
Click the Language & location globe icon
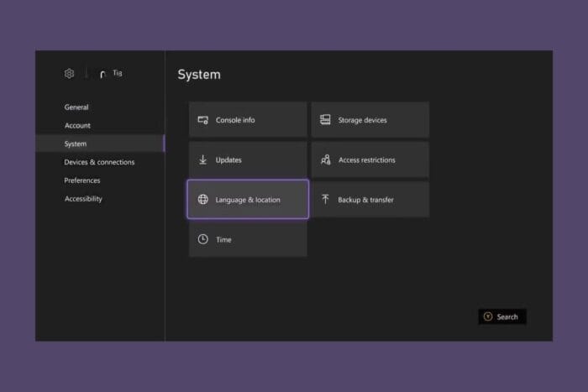point(203,200)
